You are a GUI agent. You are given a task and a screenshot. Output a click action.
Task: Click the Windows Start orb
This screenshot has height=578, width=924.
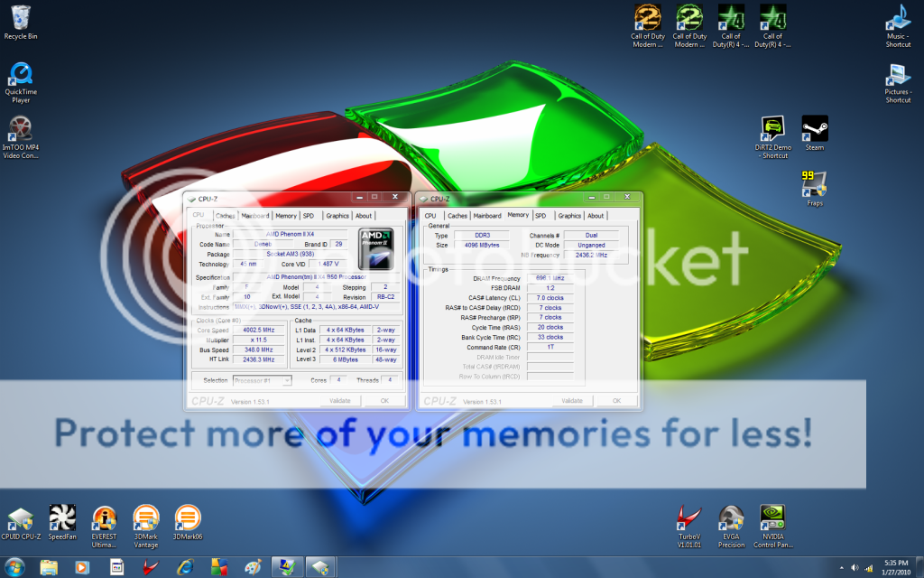14,567
